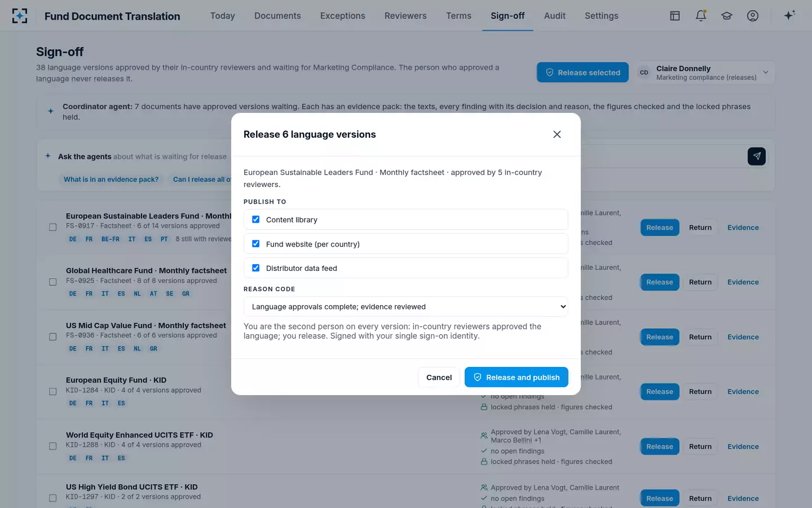Release the Global Healthcare Fund row
The height and width of the screenshot is (508, 812).
[x=660, y=282]
